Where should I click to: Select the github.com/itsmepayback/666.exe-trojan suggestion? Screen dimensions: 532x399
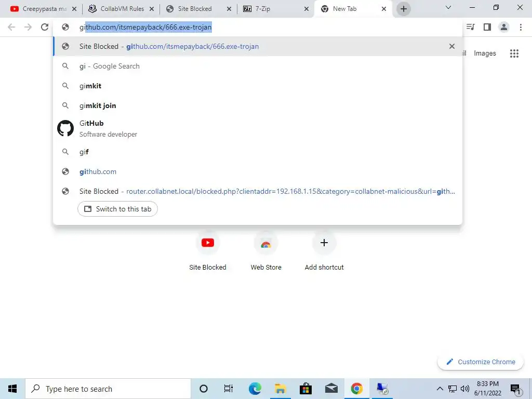pos(258,46)
